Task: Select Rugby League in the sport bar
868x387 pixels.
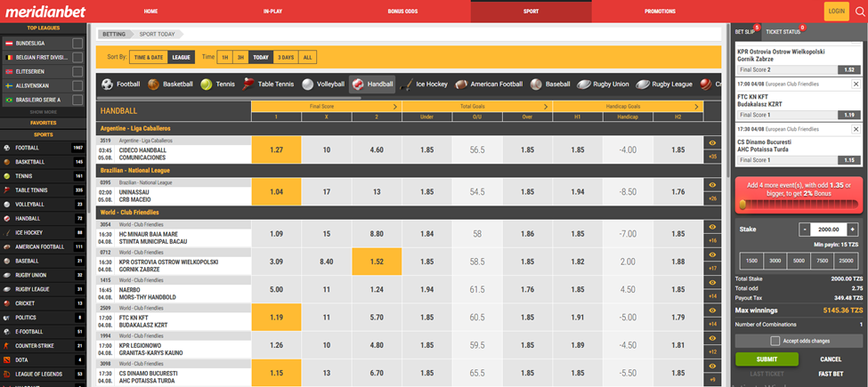Action: (x=664, y=84)
